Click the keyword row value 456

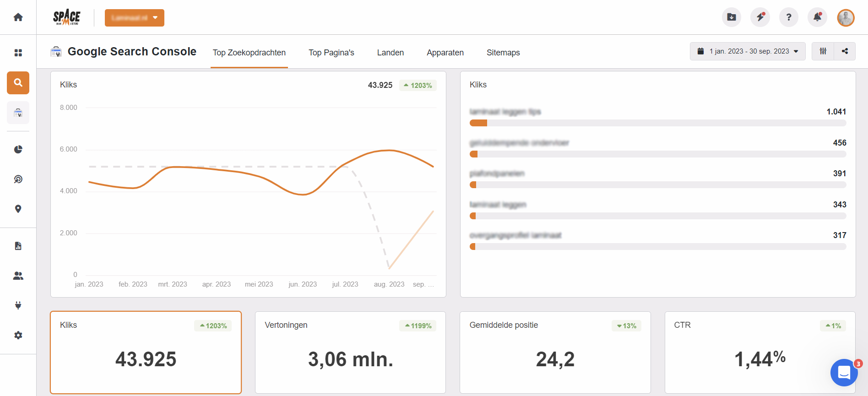tap(840, 143)
